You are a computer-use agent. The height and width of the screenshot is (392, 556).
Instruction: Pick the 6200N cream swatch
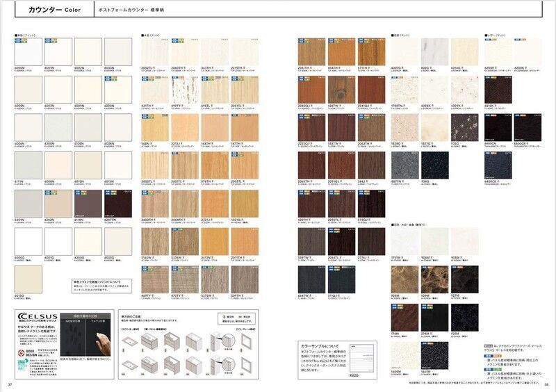(117, 88)
